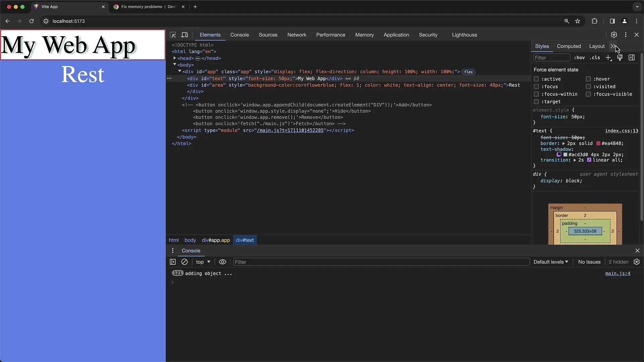
Task: Collapse the body element node
Action: (x=175, y=64)
